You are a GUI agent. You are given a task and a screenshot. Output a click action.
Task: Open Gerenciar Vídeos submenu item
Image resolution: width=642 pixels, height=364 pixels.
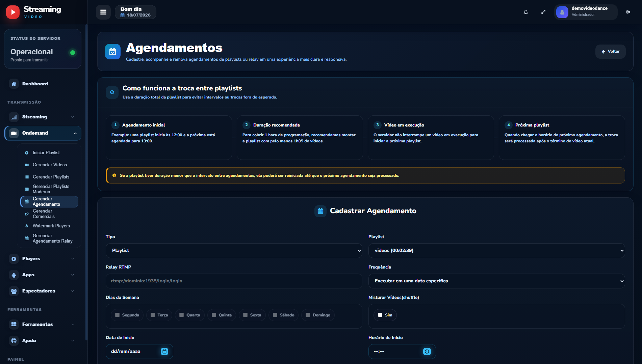[x=49, y=165]
